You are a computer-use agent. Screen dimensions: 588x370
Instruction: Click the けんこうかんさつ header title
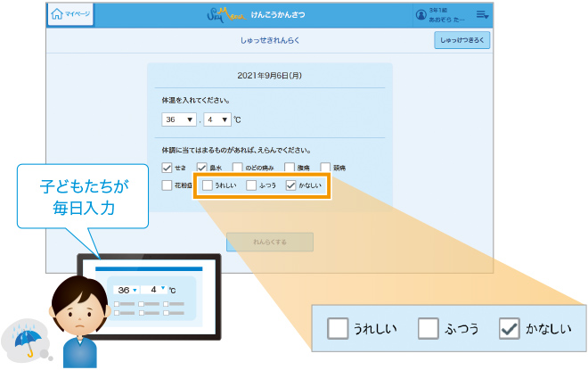coord(278,14)
